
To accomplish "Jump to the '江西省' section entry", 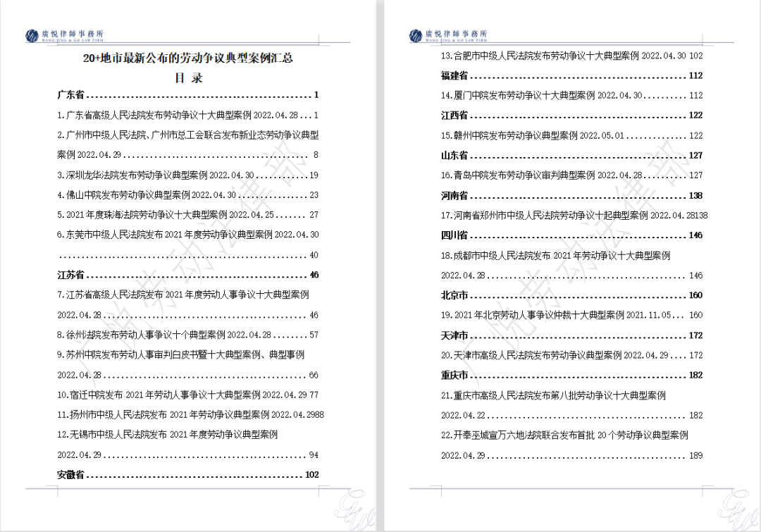I will click(571, 115).
